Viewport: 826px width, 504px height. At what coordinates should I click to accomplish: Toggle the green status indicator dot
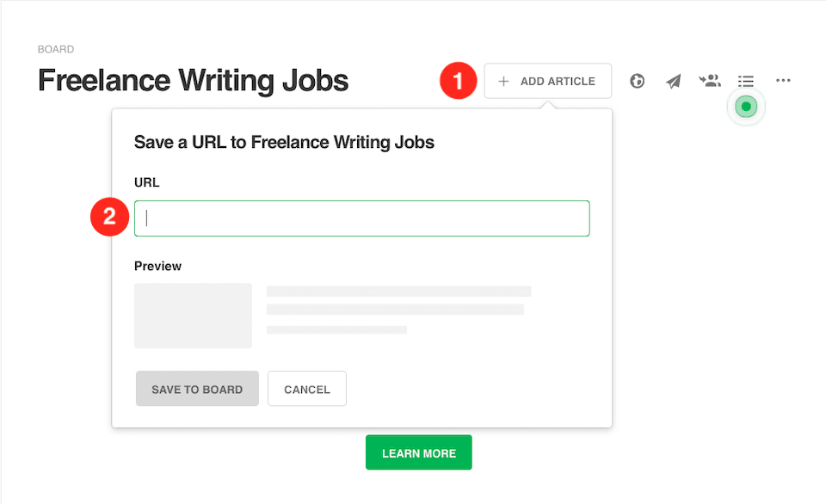746,107
